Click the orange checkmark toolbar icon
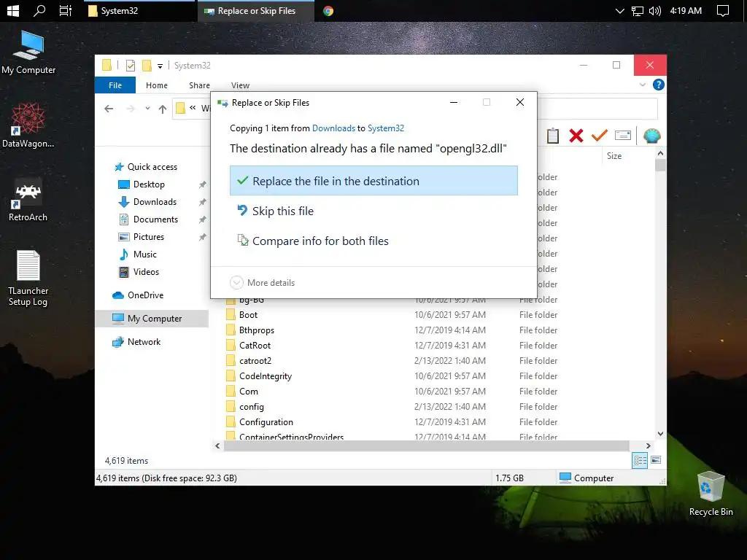Viewport: 747px width, 560px height. pos(600,136)
